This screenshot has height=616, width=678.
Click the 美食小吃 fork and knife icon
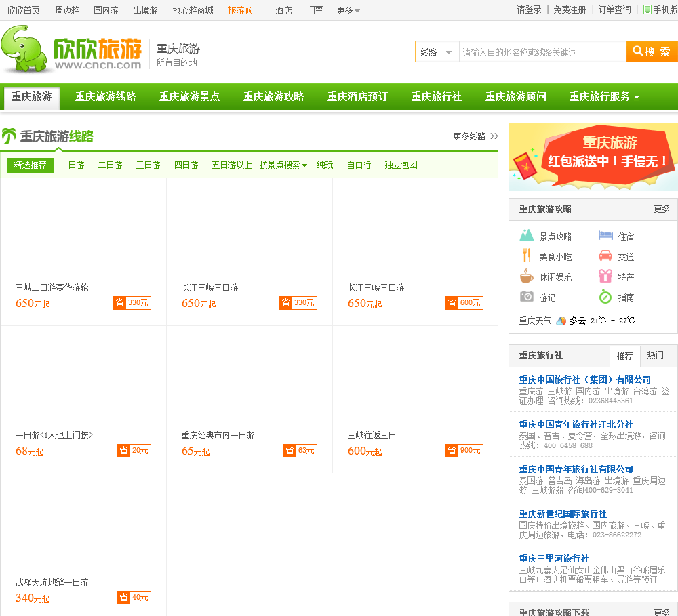[526, 255]
